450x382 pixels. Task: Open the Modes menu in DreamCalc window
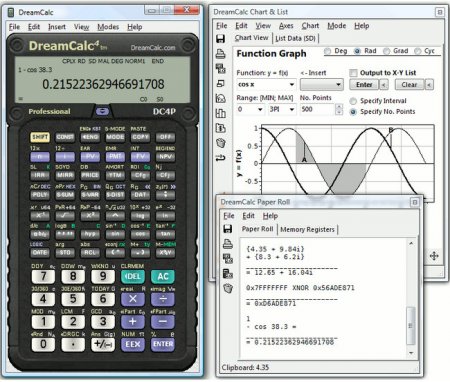[x=108, y=27]
